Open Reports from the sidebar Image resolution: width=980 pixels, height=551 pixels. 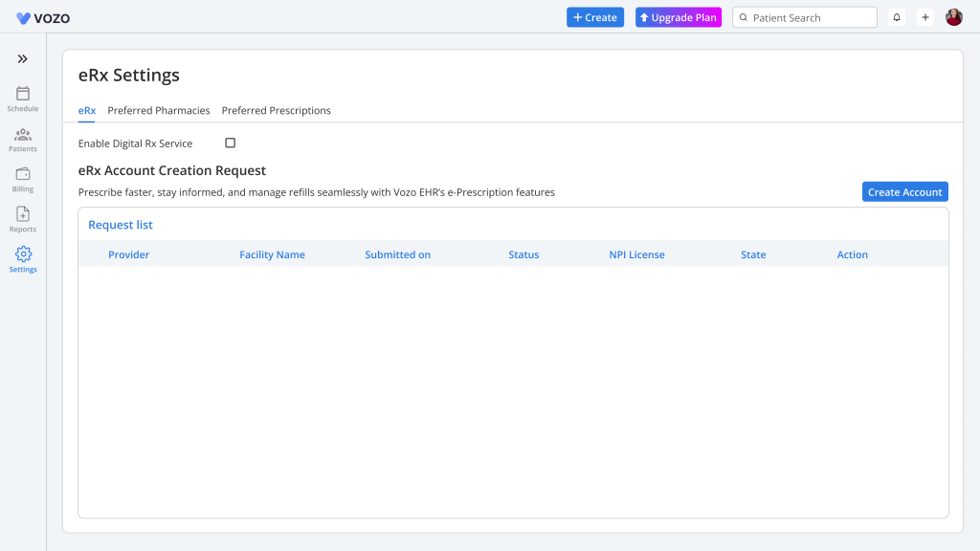coord(23,214)
